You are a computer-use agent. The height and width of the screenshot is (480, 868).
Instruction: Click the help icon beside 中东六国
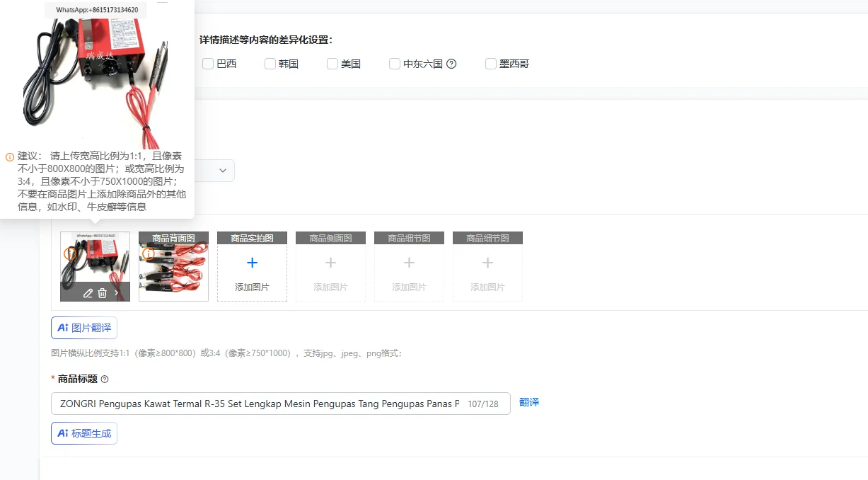(x=451, y=64)
